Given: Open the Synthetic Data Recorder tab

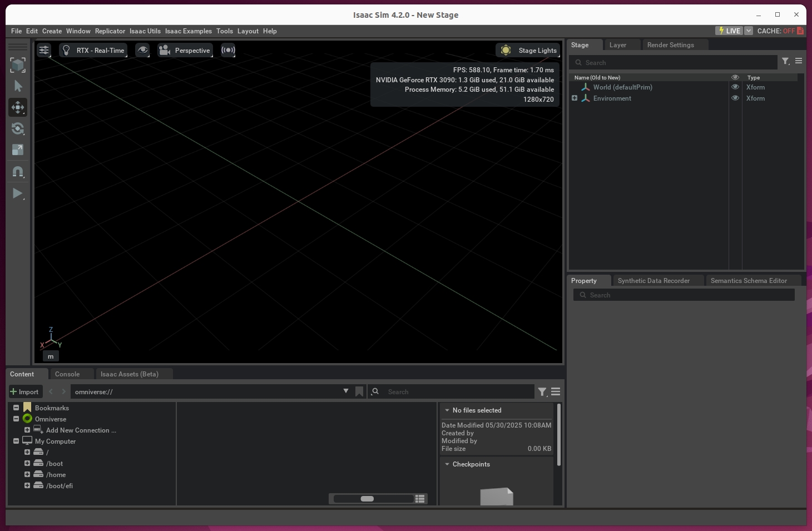Looking at the screenshot, I should point(653,281).
